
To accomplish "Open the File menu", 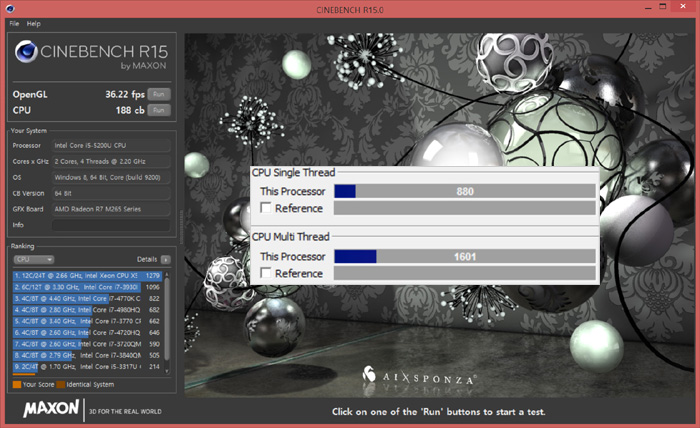I will (x=14, y=24).
